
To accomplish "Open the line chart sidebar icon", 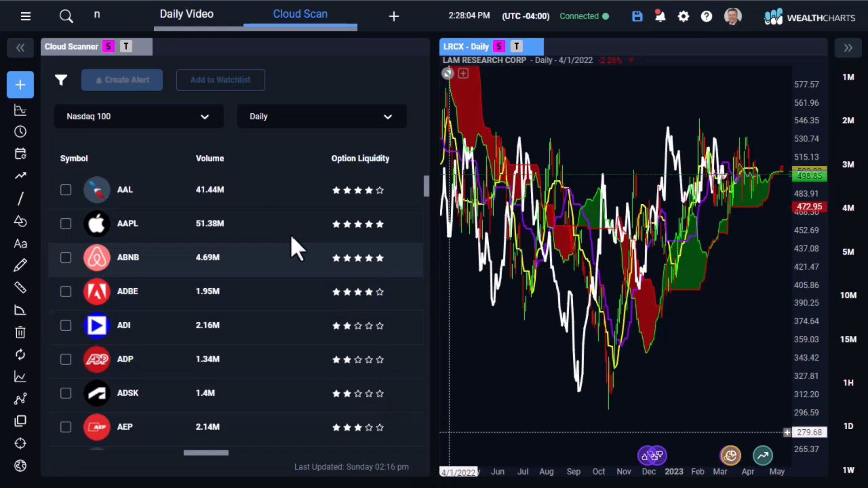I will [x=20, y=376].
